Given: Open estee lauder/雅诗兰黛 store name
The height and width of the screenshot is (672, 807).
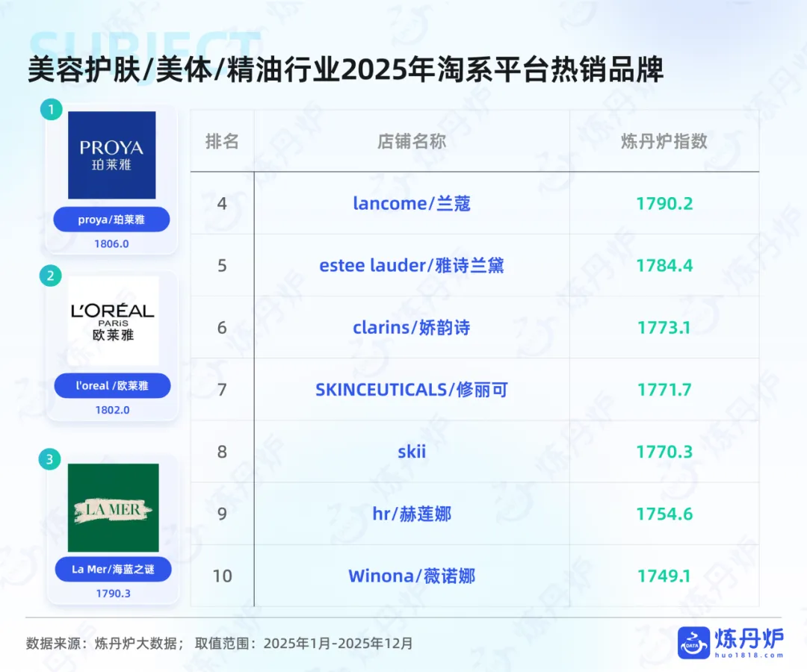Looking at the screenshot, I should tap(412, 265).
